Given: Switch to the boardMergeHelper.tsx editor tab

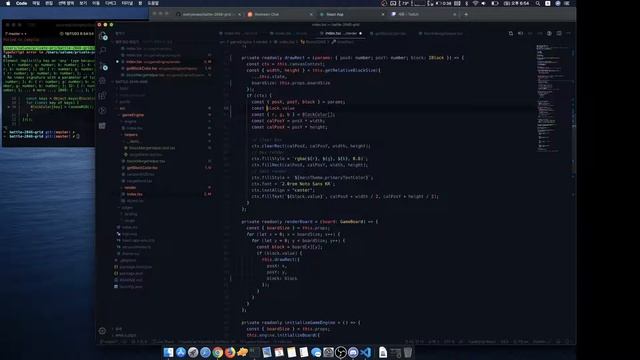Looking at the screenshot, I should click(442, 33).
